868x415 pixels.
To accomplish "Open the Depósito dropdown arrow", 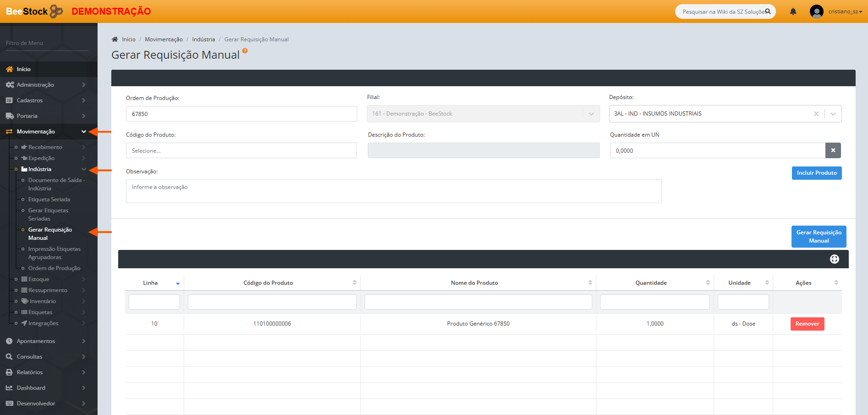I will [833, 114].
